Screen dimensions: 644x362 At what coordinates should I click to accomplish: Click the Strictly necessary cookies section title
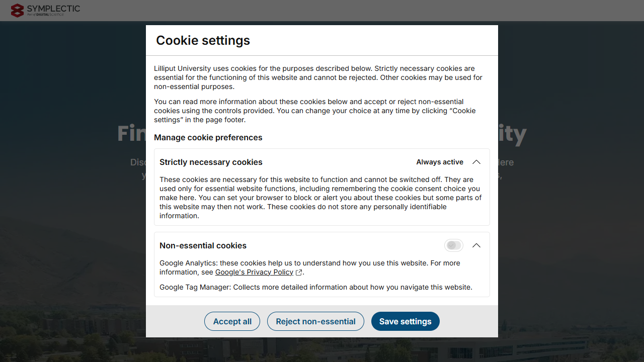click(x=211, y=162)
